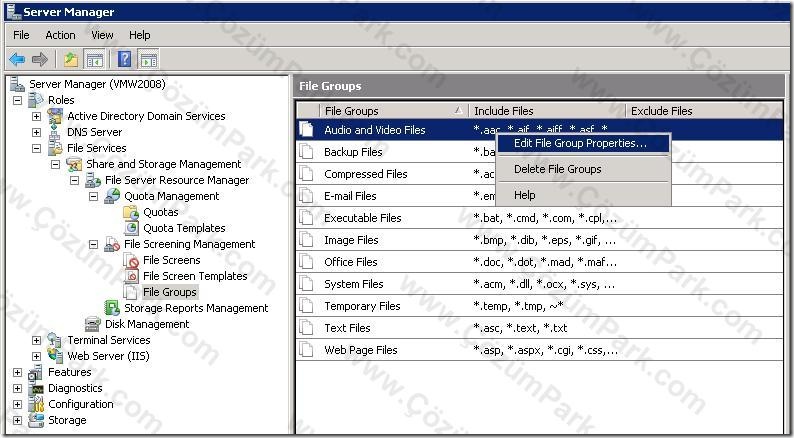Viewport: 794px width, 438px height.
Task: Collapse Share and Storage Management node
Action: (56, 165)
